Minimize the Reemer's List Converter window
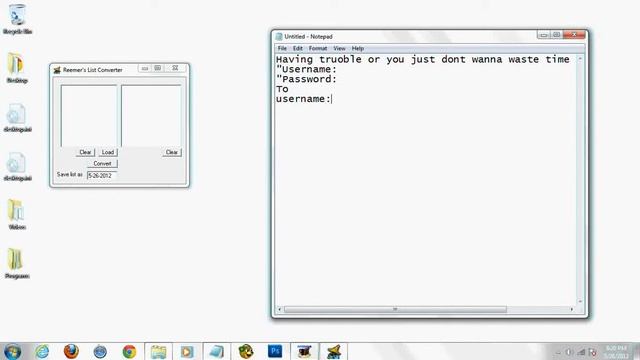This screenshot has width=640, height=360. [x=145, y=68]
